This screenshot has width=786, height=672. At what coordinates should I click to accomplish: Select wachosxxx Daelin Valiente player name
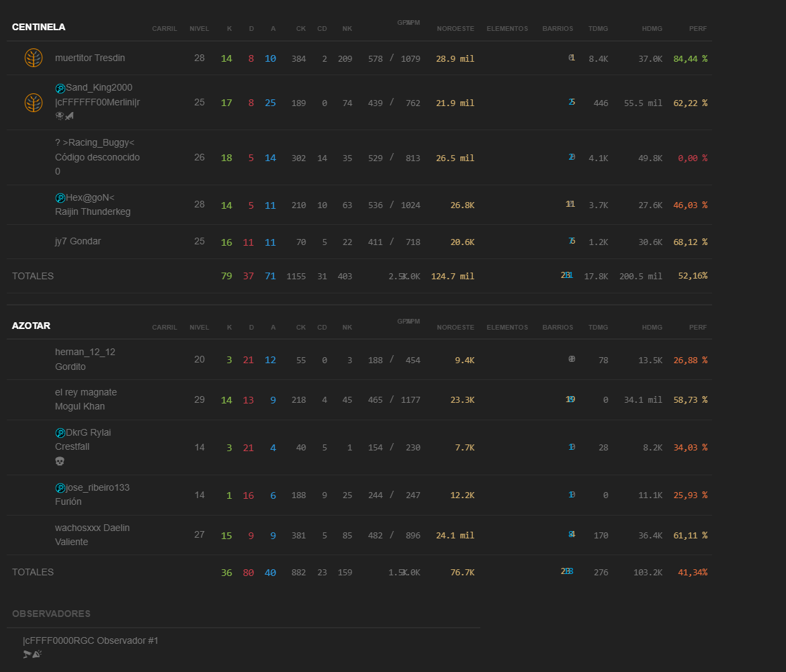click(x=92, y=535)
